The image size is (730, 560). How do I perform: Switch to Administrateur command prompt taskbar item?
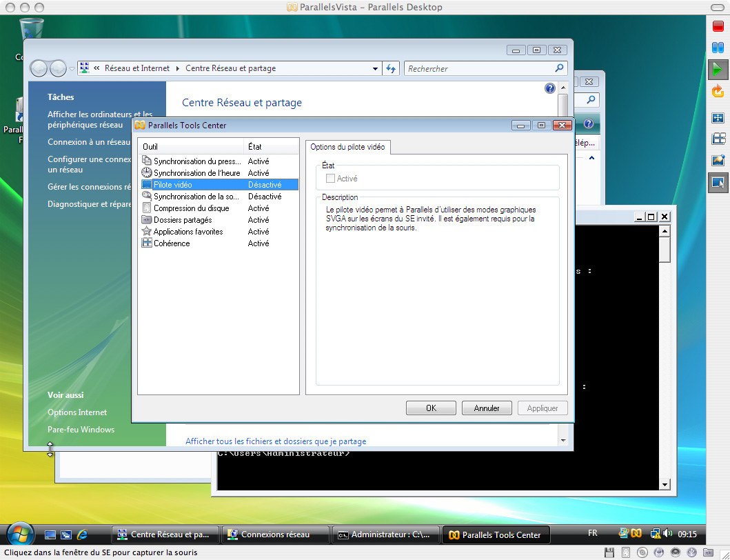[386, 534]
